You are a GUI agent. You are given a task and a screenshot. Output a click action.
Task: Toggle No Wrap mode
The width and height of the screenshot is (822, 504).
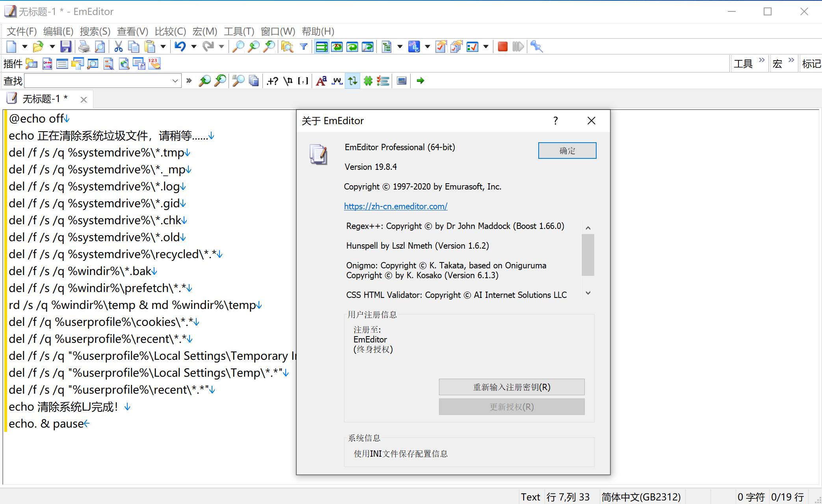point(322,47)
